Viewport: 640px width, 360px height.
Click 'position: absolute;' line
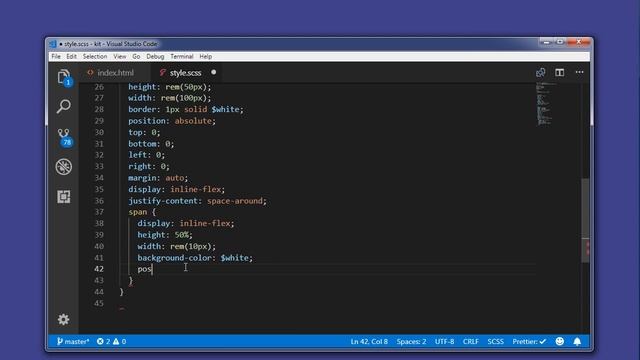[172, 121]
